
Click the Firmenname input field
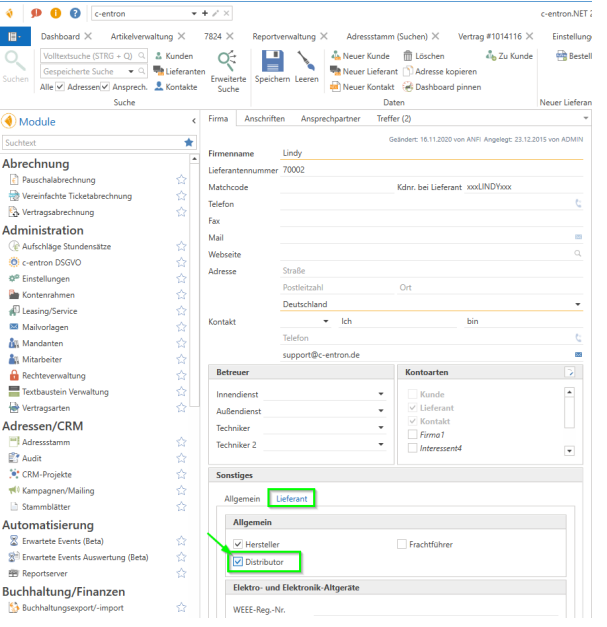point(430,153)
